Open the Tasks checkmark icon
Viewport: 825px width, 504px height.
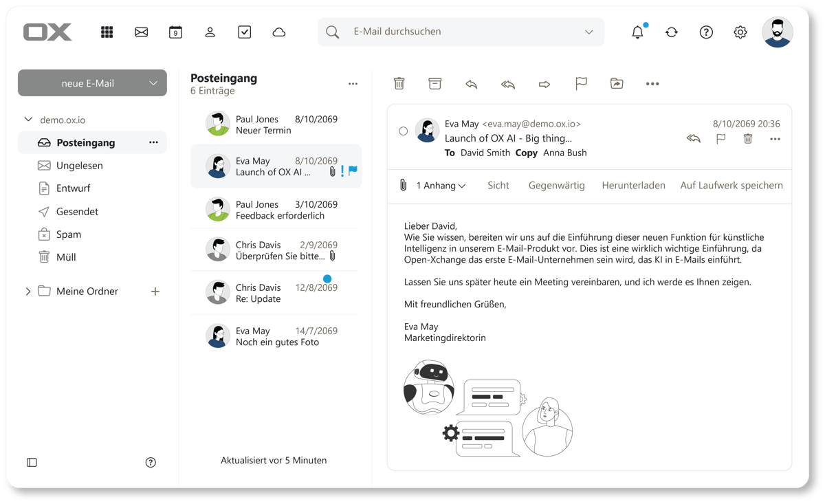pyautogui.click(x=245, y=32)
